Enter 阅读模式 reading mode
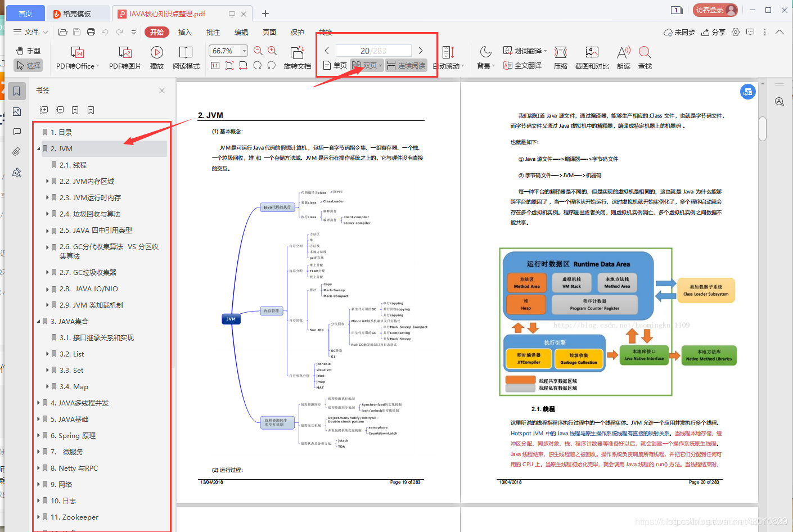 (186, 58)
